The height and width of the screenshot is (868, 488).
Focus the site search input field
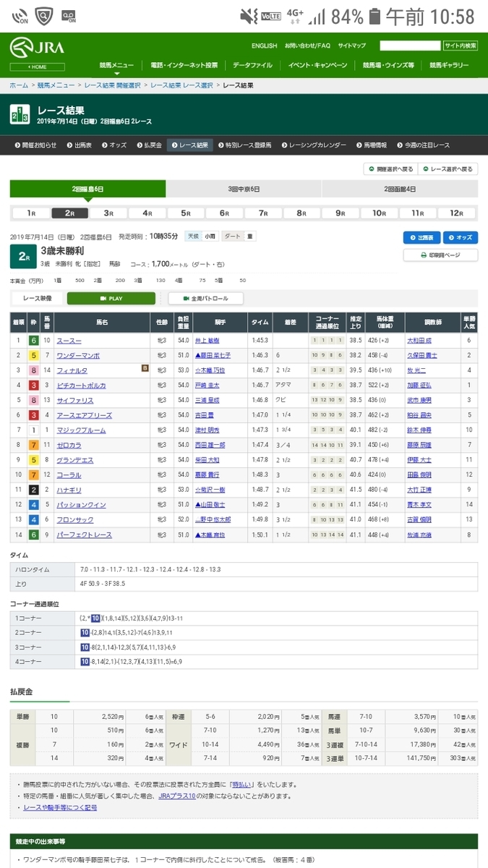(410, 46)
